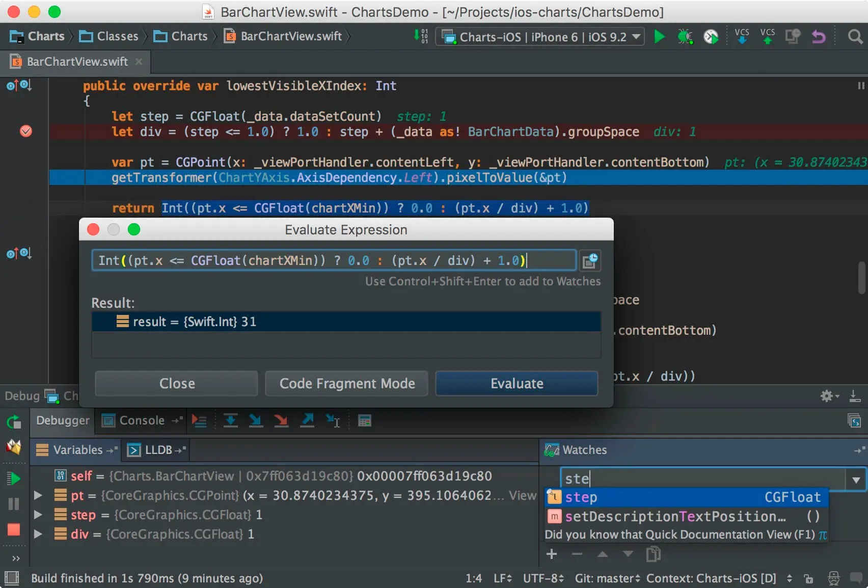Hide the Debug tool window

855,396
